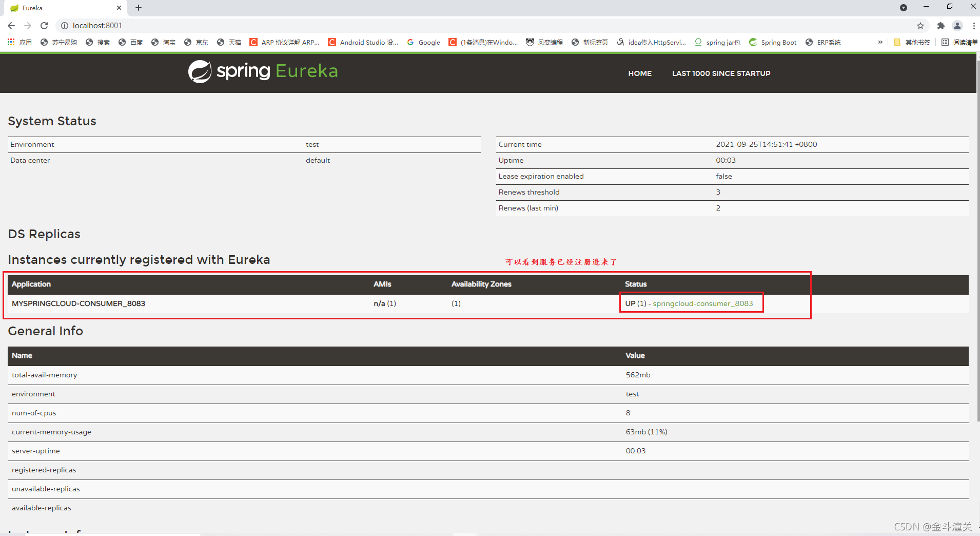Viewport: 980px width, 536px height.
Task: Click the Current time value 2021-09-25T14:51:41
Action: coord(767,144)
